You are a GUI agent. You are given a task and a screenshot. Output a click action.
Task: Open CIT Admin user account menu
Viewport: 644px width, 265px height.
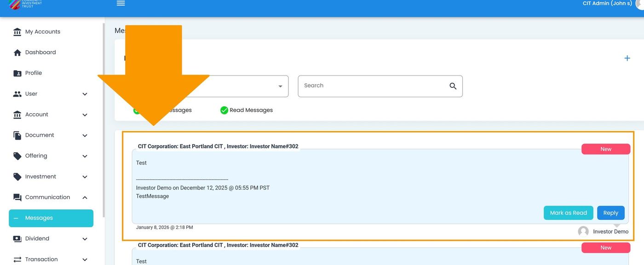pos(607,4)
